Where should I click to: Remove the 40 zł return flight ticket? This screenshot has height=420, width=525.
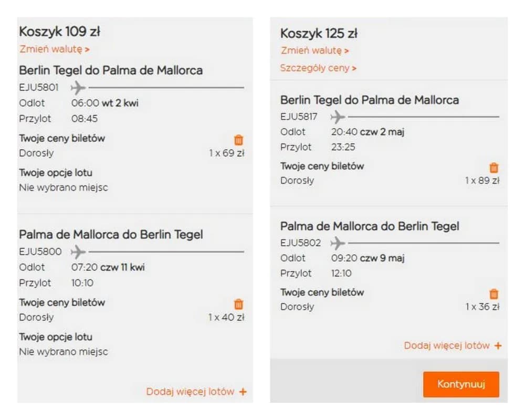pos(239,304)
